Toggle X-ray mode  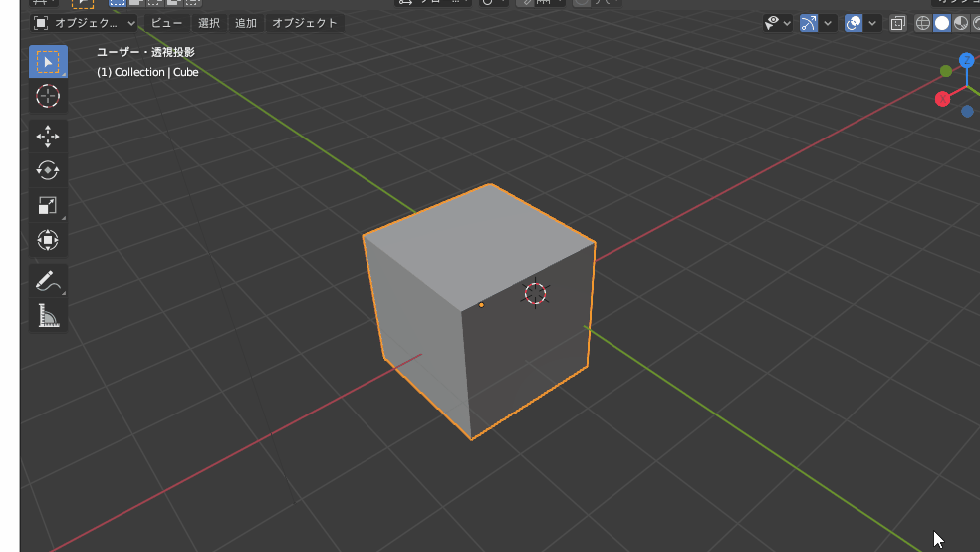click(x=898, y=23)
